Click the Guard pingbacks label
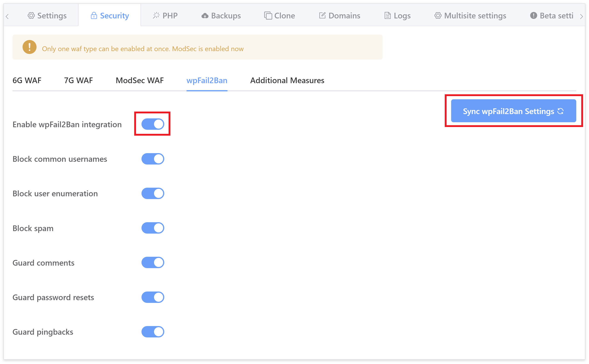Viewport: 589px width, 364px height. (43, 332)
